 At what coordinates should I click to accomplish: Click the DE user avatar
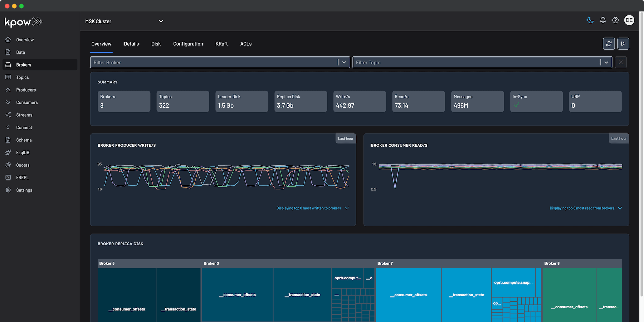629,20
